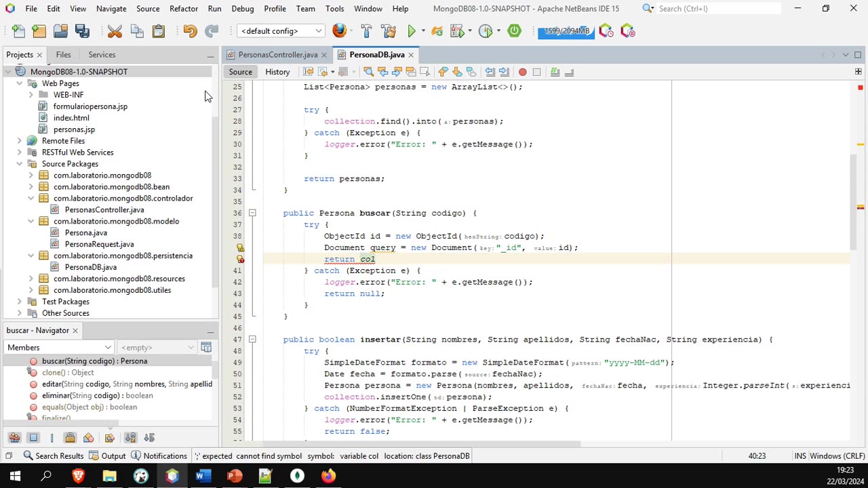Click the New Project toolbar icon

(x=39, y=31)
